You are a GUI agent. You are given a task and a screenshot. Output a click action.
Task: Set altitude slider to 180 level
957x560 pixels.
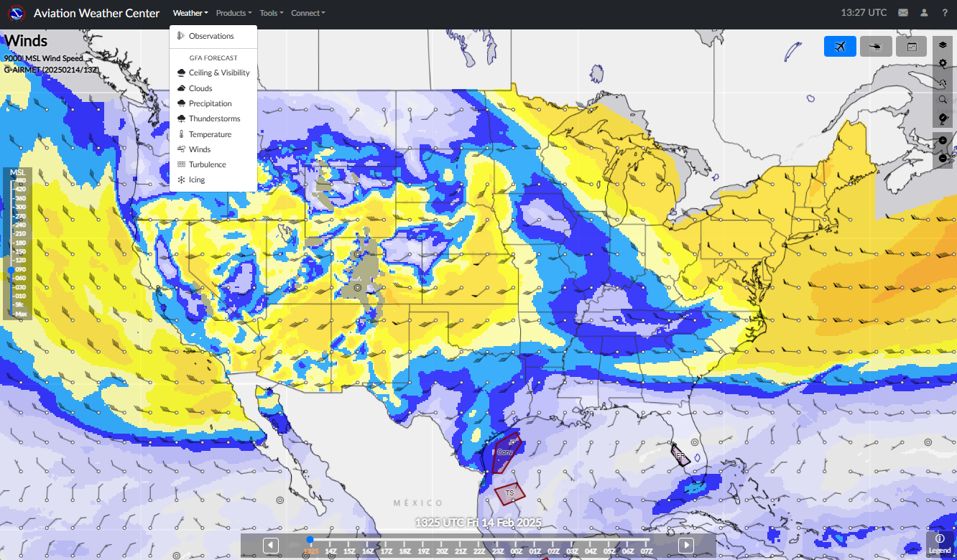[x=20, y=243]
